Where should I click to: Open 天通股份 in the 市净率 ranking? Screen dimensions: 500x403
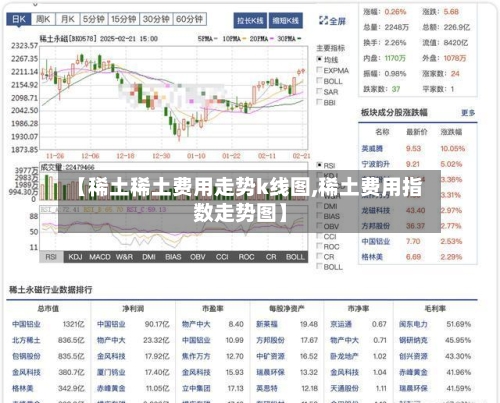344,388
